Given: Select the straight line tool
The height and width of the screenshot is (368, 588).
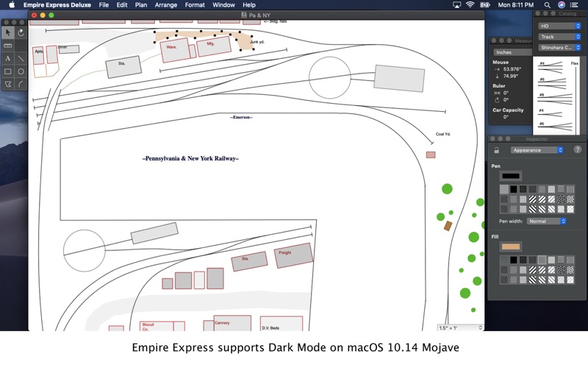Looking at the screenshot, I should click(21, 59).
